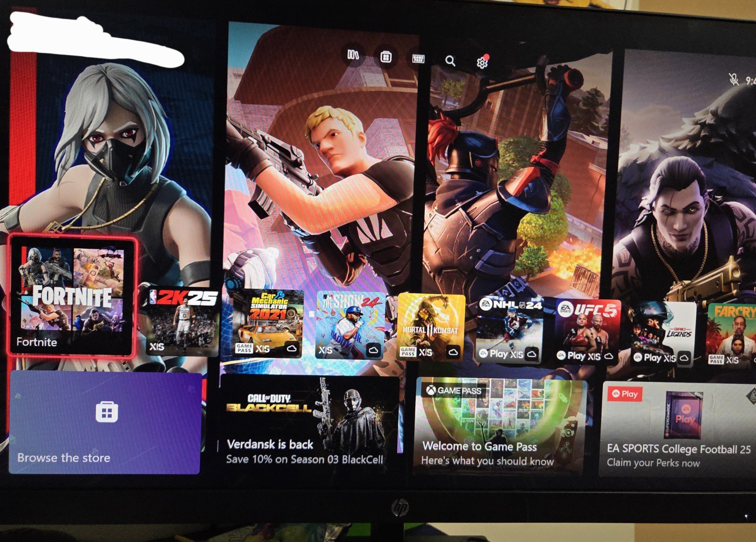Click the EA Play badge on College Football tile
The image size is (756, 542).
click(x=625, y=394)
